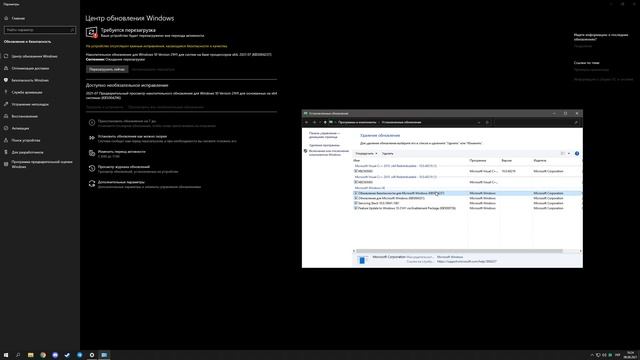Click the pause updates clock icon

click(x=92, y=122)
